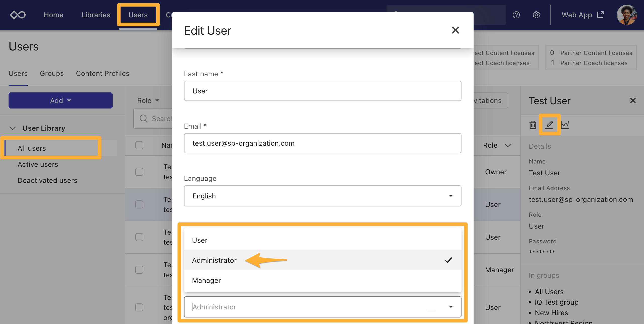Click the infinity logo icon

click(18, 15)
